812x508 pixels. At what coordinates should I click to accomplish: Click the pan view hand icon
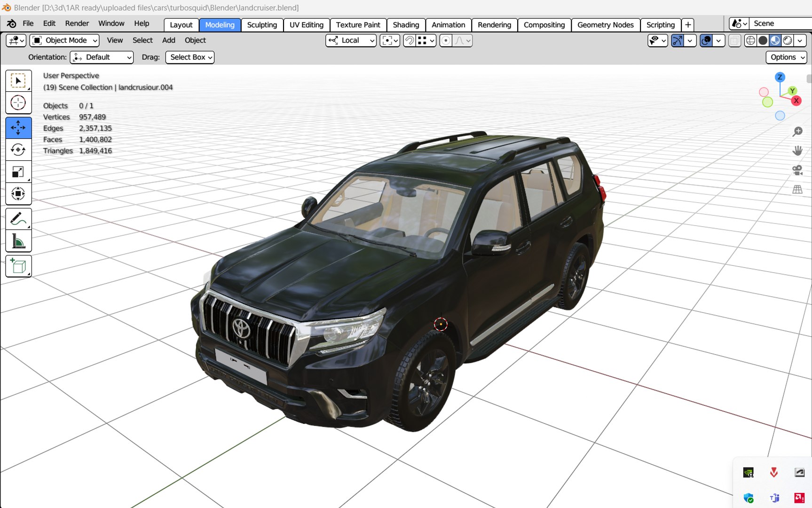pyautogui.click(x=797, y=151)
